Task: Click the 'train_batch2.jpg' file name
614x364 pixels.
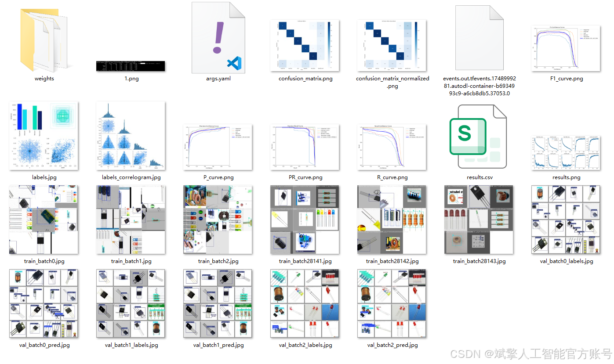Action: click(x=218, y=261)
